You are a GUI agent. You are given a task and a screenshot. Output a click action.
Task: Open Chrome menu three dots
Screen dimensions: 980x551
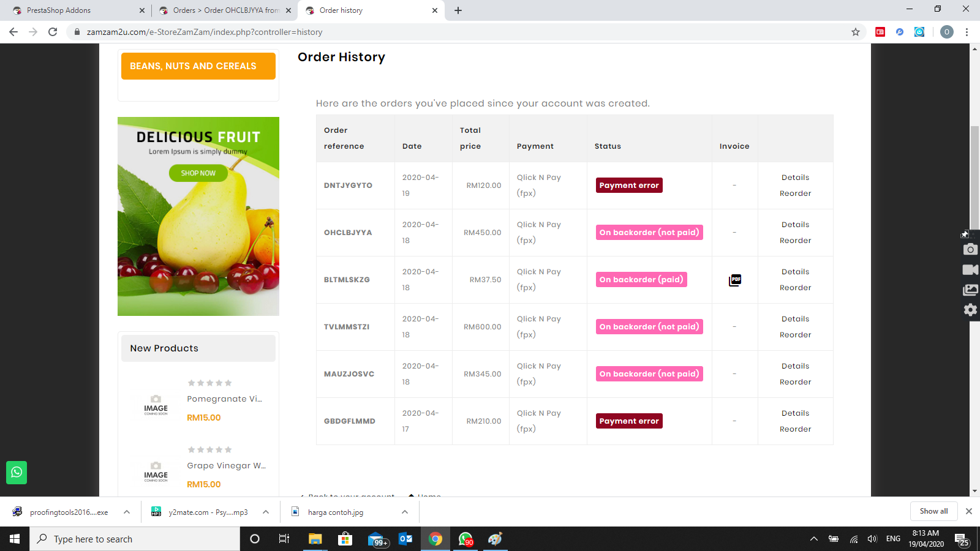tap(967, 32)
